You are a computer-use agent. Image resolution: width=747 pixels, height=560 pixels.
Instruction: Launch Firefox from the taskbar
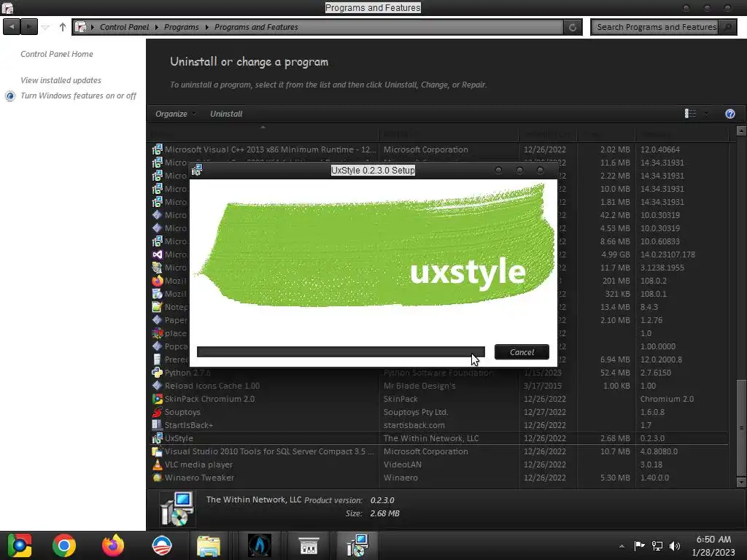[113, 545]
